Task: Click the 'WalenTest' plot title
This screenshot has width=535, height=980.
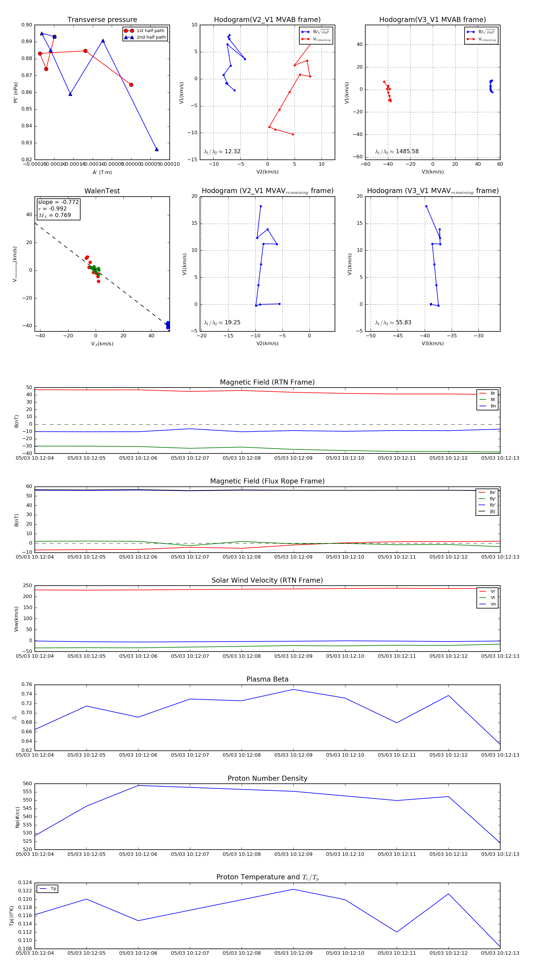Action: coord(102,191)
